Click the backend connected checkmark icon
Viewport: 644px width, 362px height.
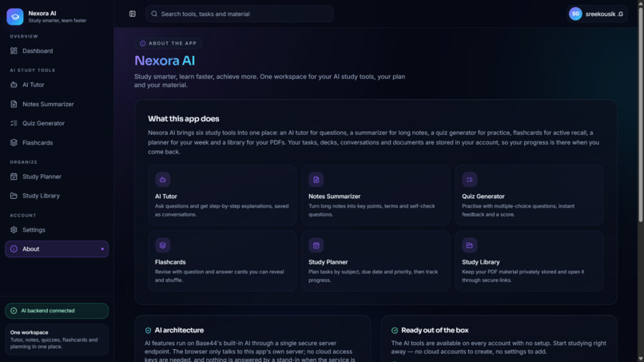(14, 311)
